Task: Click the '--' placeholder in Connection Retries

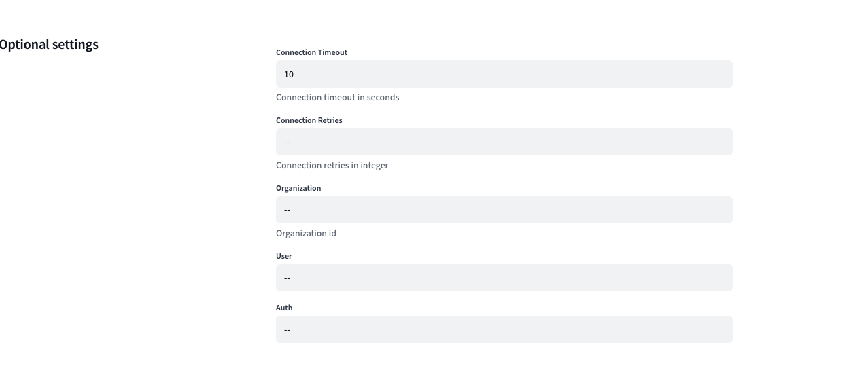Action: click(288, 142)
